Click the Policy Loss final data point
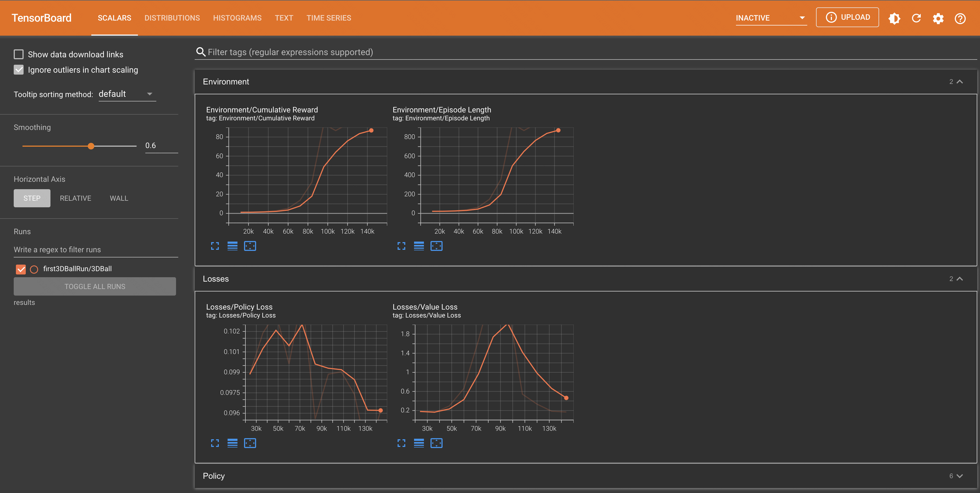The width and height of the screenshot is (980, 493). 380,410
